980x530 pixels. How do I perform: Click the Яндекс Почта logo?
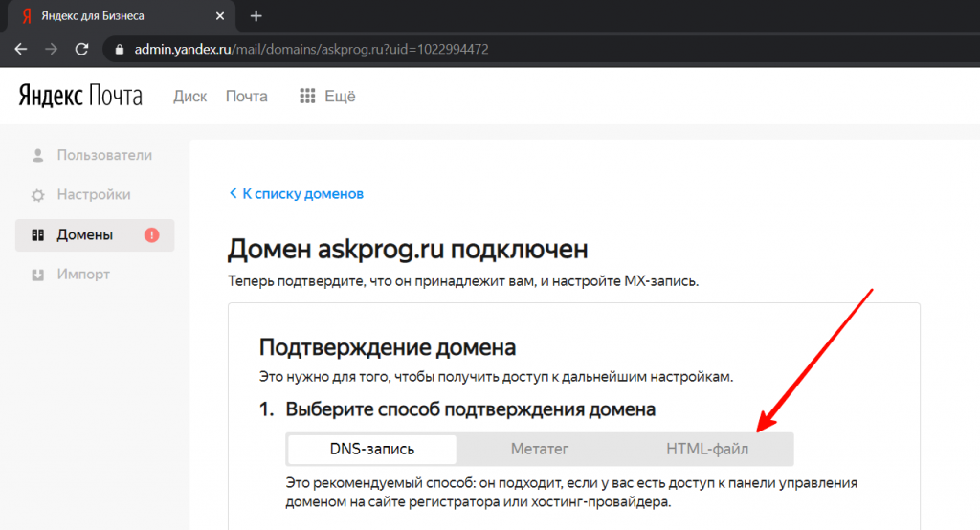[80, 96]
